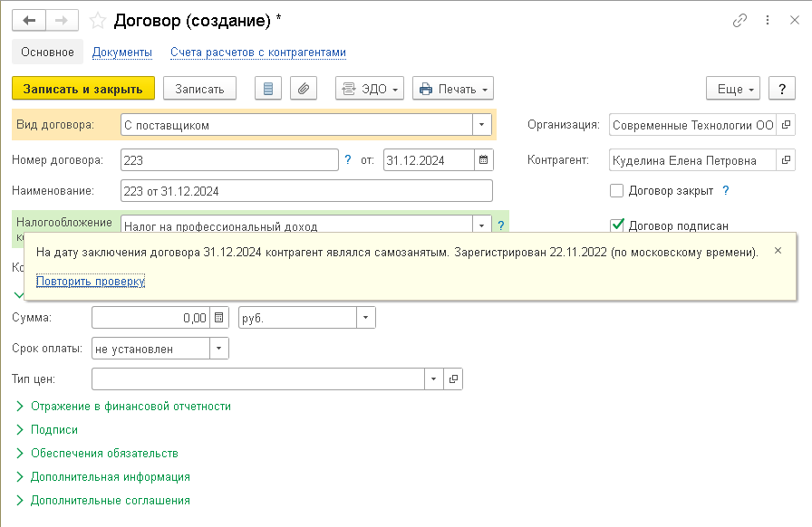Open the Срок оплаты dropdown
Screen dimensions: 812x527
coord(218,349)
